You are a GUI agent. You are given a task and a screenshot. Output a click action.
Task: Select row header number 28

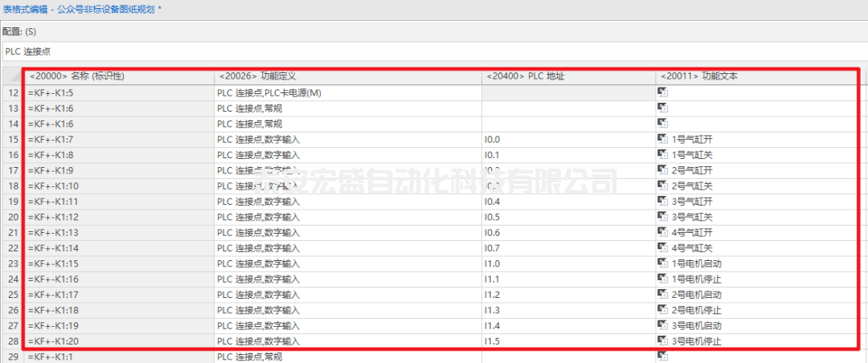pyautogui.click(x=12, y=341)
